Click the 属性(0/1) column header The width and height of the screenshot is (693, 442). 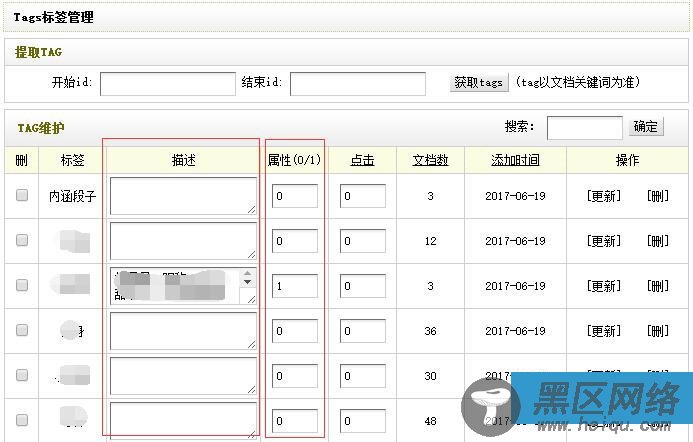tap(294, 160)
